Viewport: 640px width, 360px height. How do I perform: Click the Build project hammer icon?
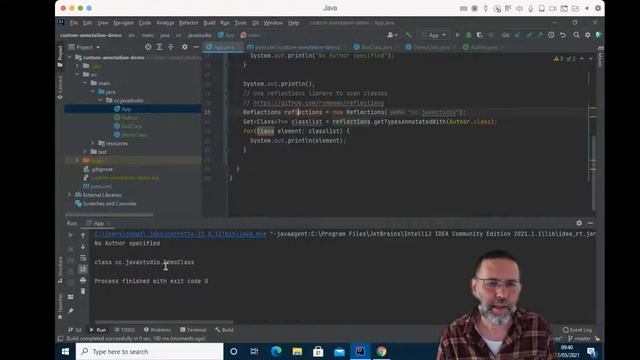tap(409, 35)
